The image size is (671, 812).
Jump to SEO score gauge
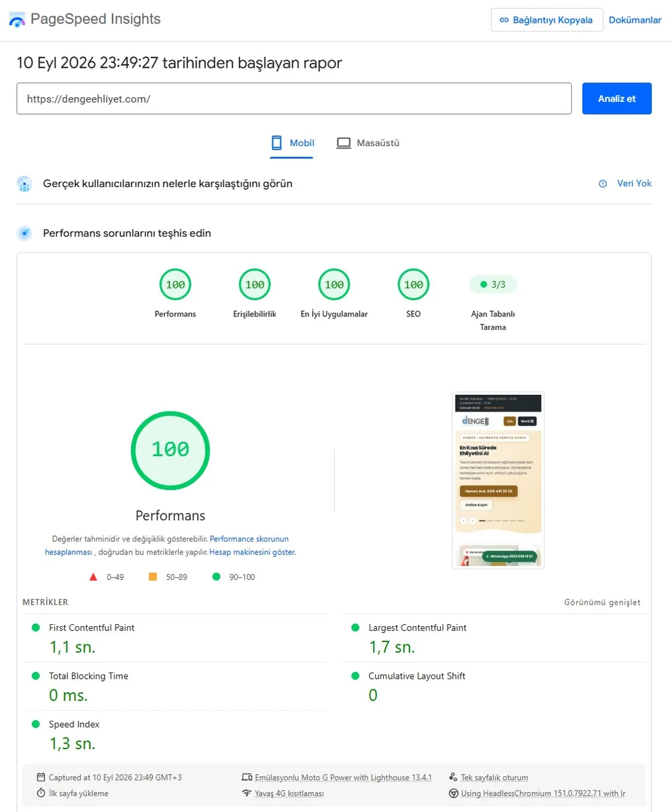[x=413, y=284]
